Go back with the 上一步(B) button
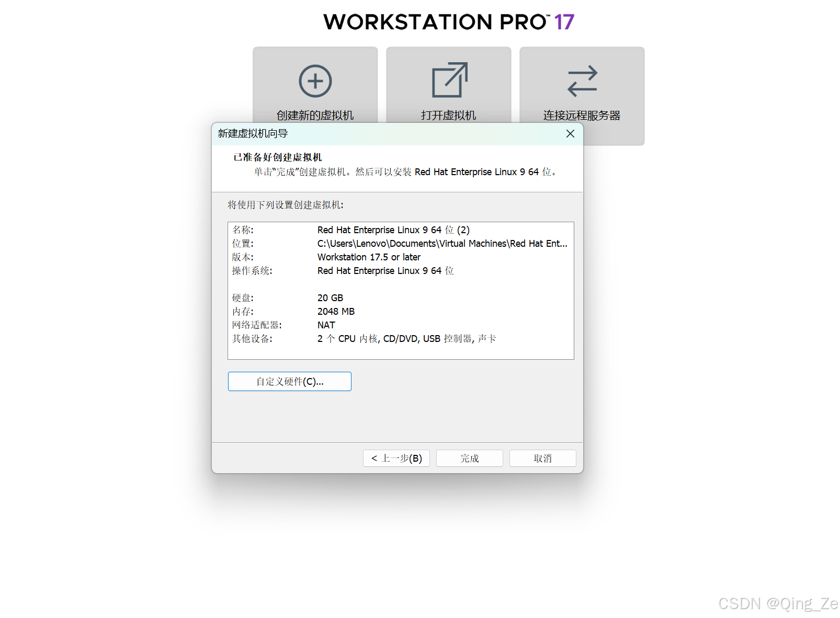Screen dimensions: 840x618 396,459
